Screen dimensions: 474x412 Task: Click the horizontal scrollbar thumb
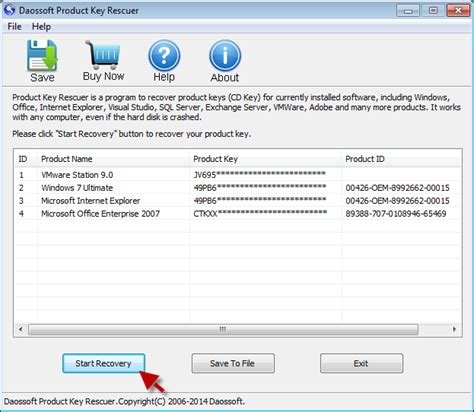pyautogui.click(x=223, y=329)
